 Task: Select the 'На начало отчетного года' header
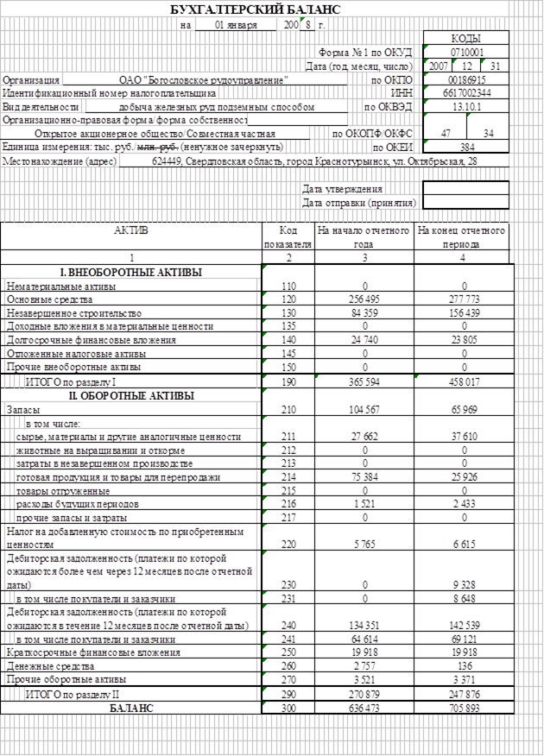point(364,236)
